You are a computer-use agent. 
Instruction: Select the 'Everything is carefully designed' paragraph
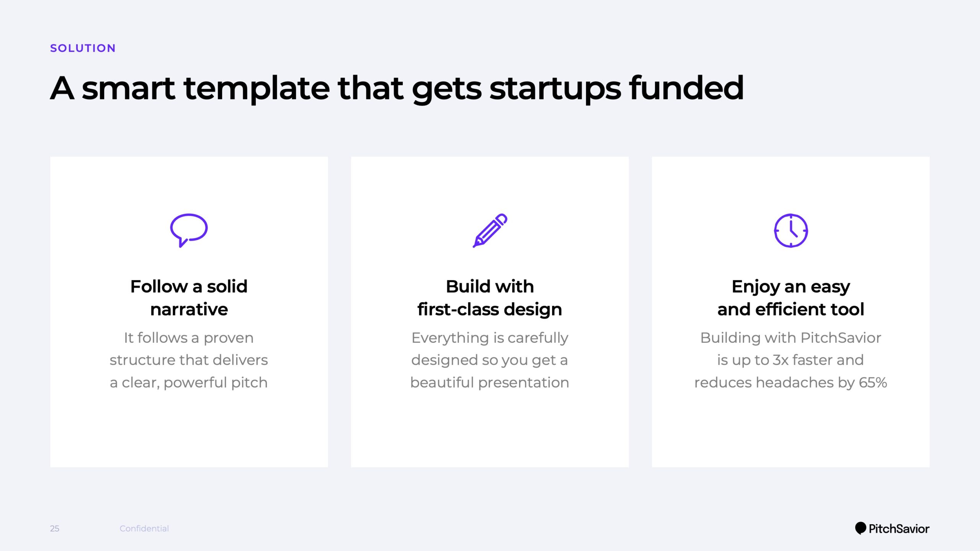click(490, 360)
